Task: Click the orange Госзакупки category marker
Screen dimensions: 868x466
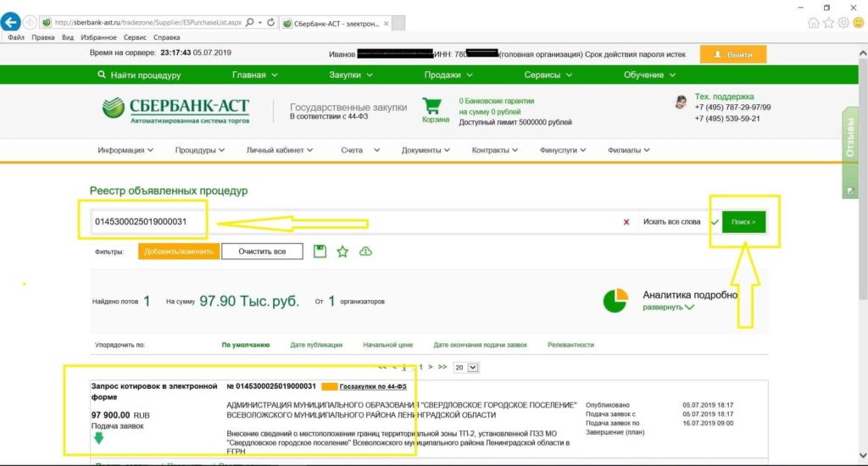Action: (330, 386)
